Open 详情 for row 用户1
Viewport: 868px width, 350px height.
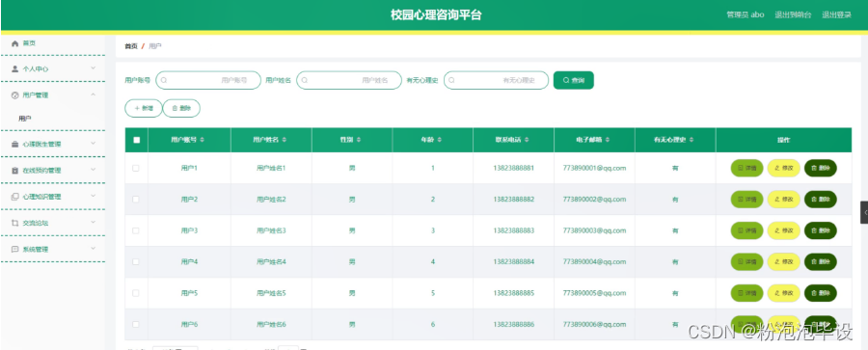746,168
